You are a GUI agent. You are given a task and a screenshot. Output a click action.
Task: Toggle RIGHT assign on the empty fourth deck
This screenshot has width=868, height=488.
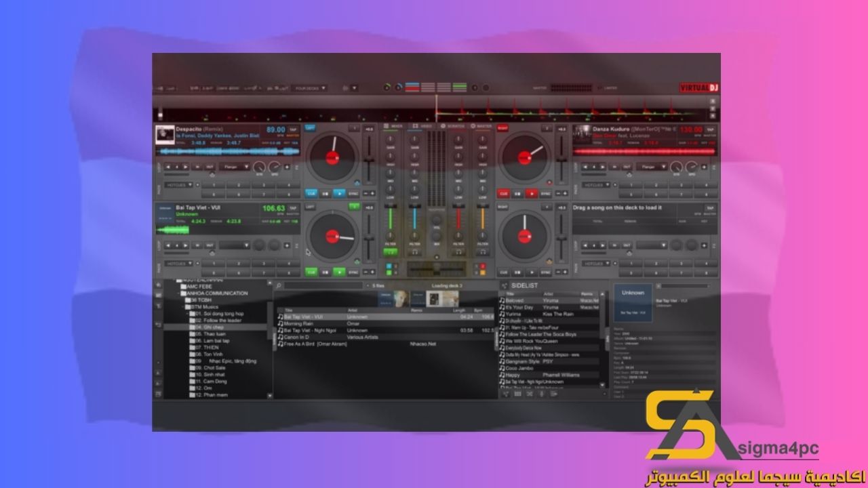[502, 207]
